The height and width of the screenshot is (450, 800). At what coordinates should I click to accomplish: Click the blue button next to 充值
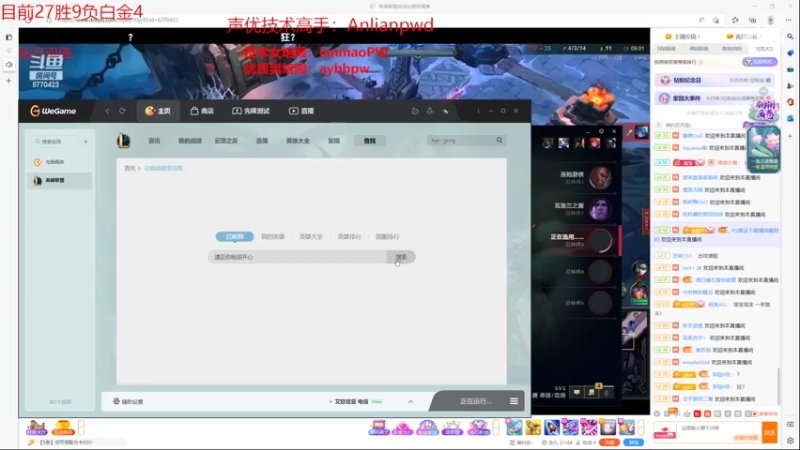[x=633, y=442]
